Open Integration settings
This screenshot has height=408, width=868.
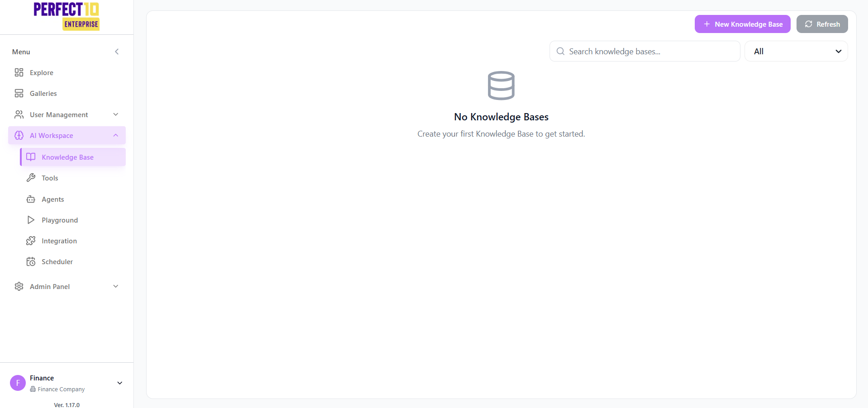73,241
